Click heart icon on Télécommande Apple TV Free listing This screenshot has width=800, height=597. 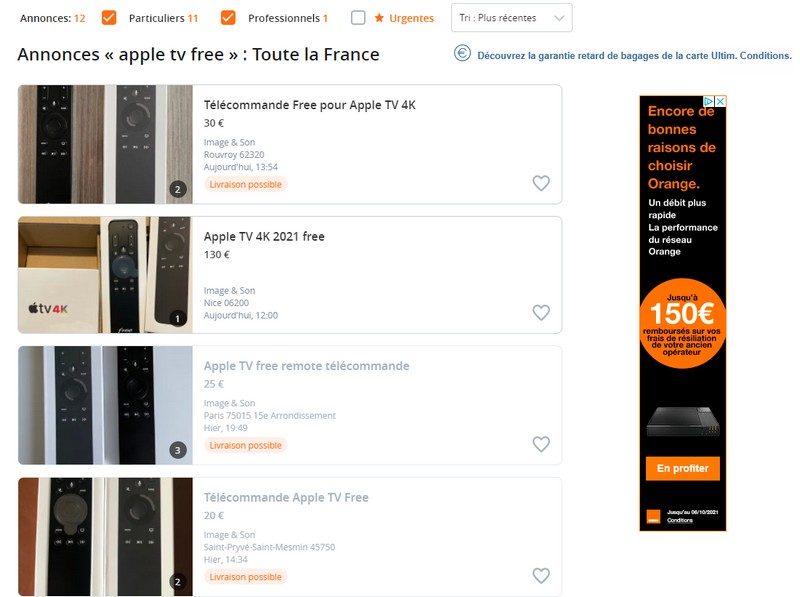point(541,575)
